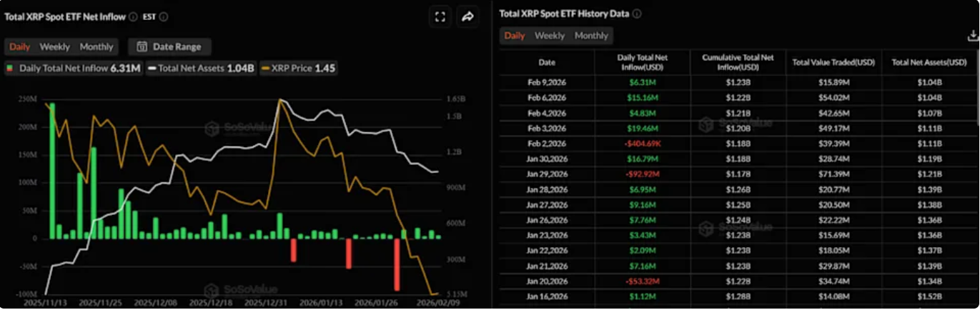
Task: Select the Jan 22,2026 date cell
Action: tap(547, 250)
